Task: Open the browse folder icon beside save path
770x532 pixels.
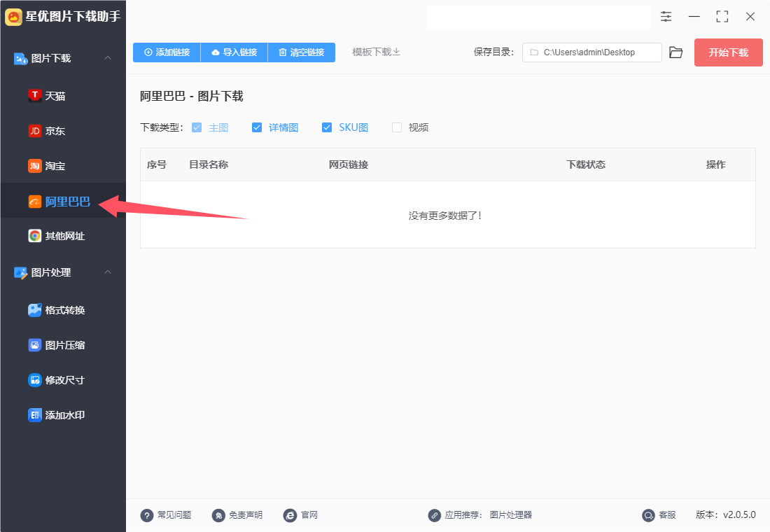Action: coord(676,52)
